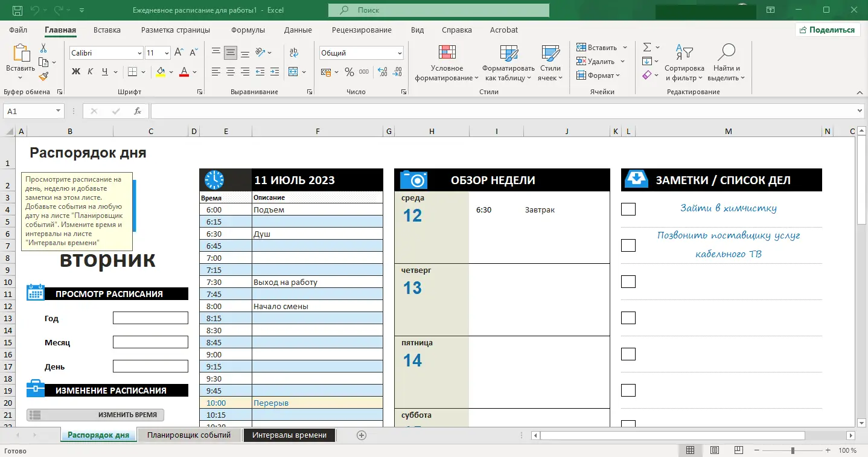The image size is (868, 457).
Task: Apply the red font color
Action: coord(185,72)
